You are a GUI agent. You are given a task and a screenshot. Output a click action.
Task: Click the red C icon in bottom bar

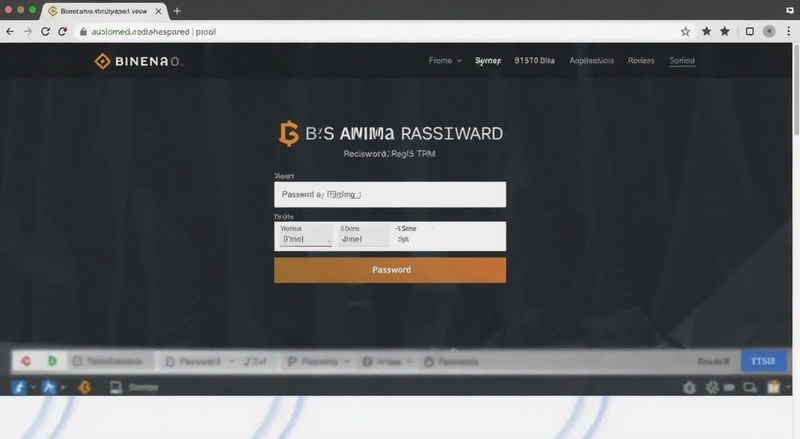26,361
